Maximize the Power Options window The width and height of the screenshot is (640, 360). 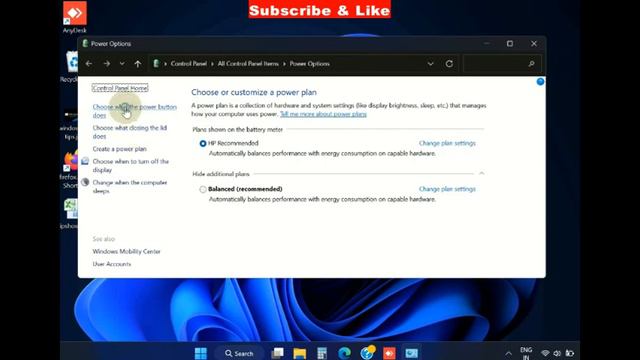[510, 43]
